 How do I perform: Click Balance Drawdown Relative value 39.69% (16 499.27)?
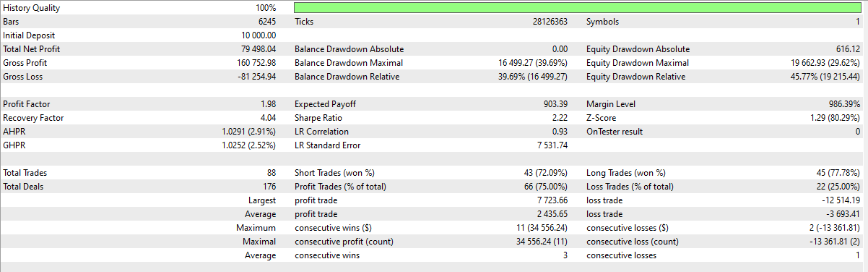[x=533, y=77]
